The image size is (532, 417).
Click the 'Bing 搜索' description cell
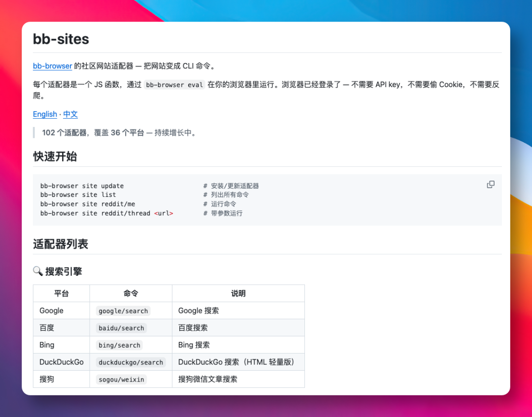238,345
